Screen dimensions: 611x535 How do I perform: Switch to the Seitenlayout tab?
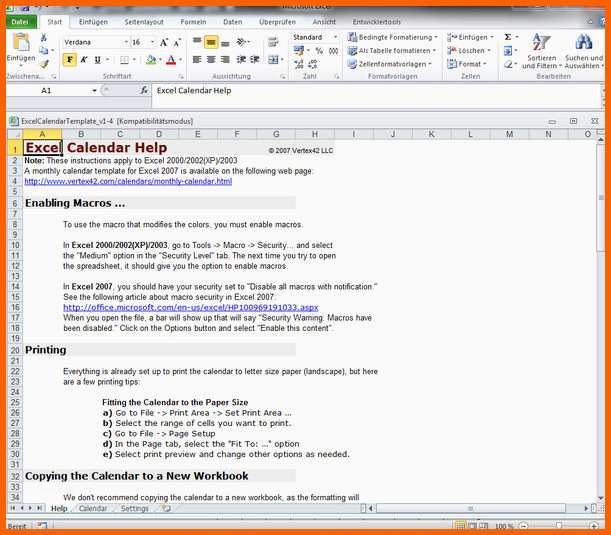point(144,22)
